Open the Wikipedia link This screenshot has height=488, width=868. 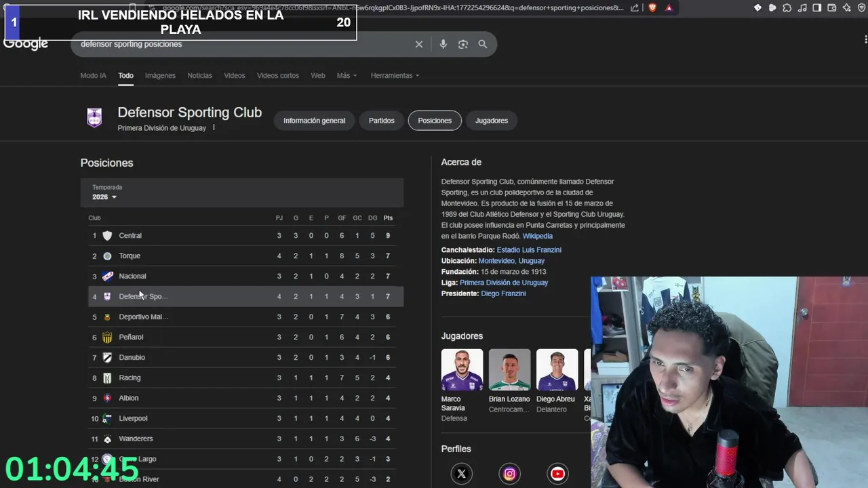coord(538,236)
